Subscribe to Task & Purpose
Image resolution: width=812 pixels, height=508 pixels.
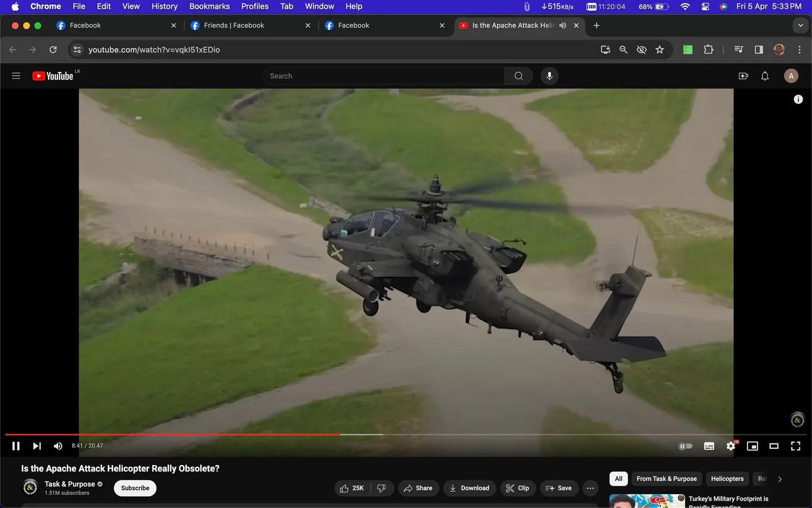(x=134, y=488)
